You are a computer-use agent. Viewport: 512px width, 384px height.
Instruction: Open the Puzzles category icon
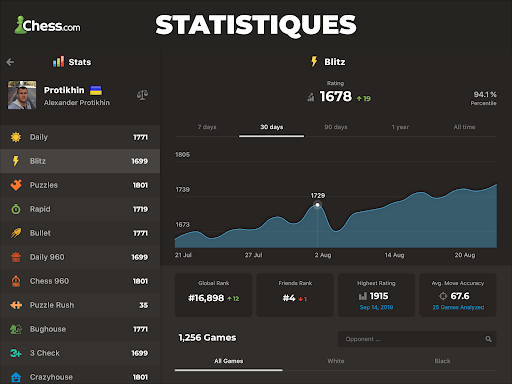[16, 185]
